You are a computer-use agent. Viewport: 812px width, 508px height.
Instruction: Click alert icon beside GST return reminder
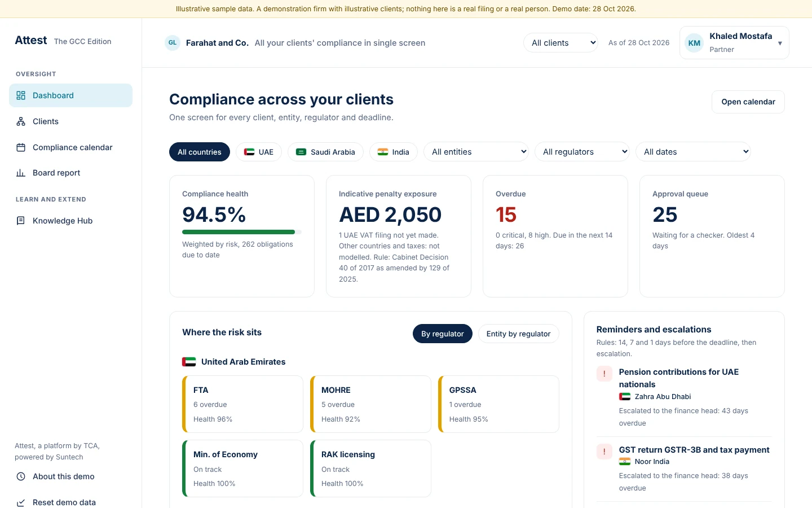point(604,452)
